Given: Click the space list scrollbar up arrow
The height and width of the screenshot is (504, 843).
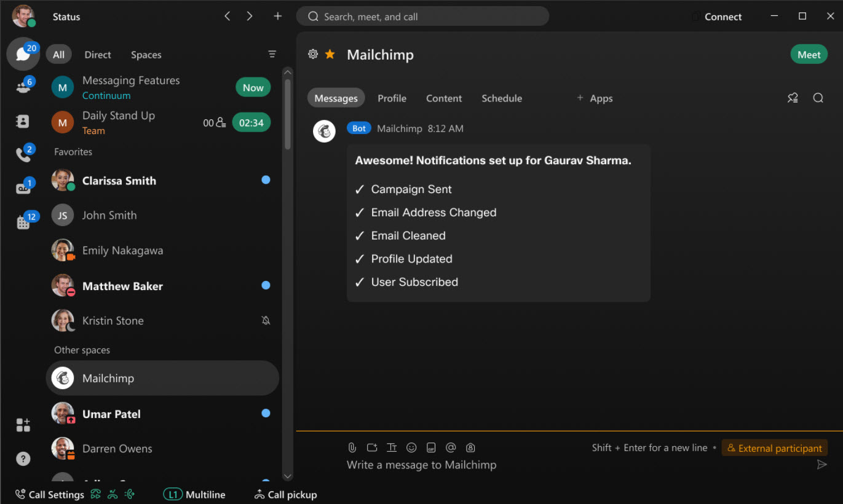Looking at the screenshot, I should click(287, 72).
